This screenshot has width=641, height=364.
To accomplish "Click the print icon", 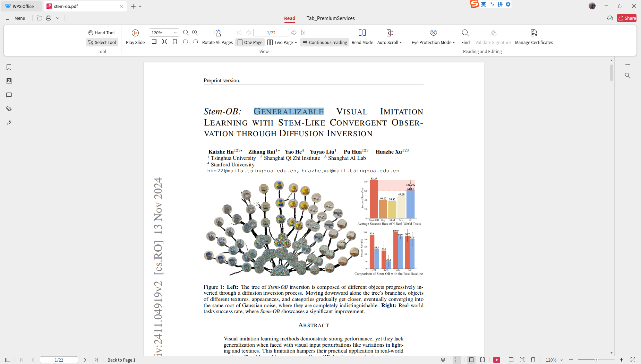I will coord(49,18).
